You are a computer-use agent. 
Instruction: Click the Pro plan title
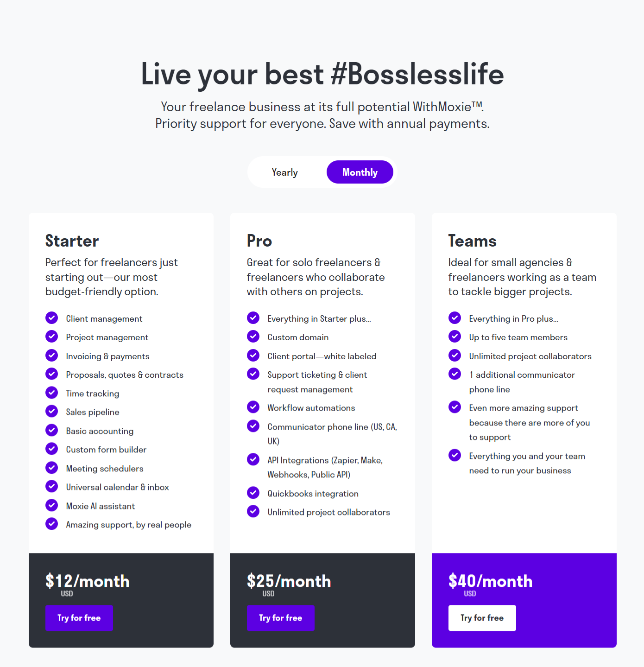[x=259, y=241]
